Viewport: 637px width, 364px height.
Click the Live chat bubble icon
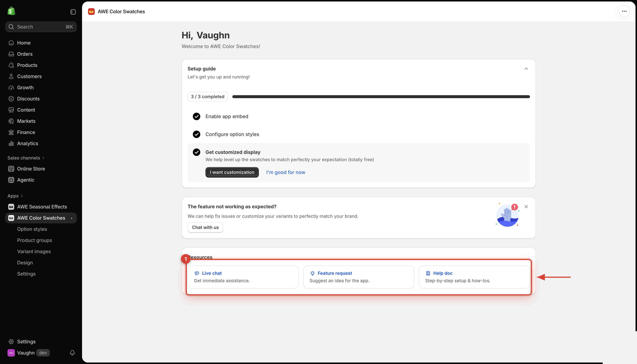pyautogui.click(x=197, y=273)
